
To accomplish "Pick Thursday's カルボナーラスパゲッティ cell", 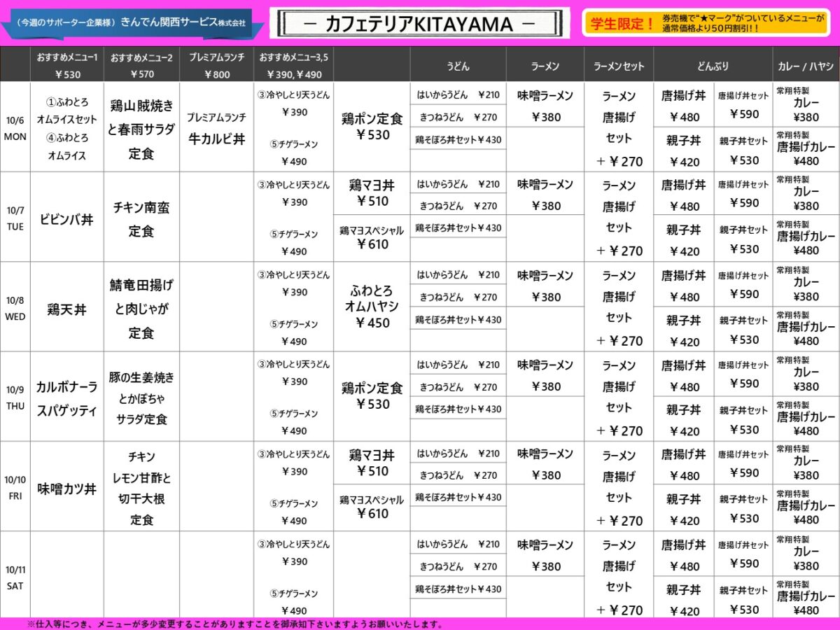I will click(x=66, y=399).
